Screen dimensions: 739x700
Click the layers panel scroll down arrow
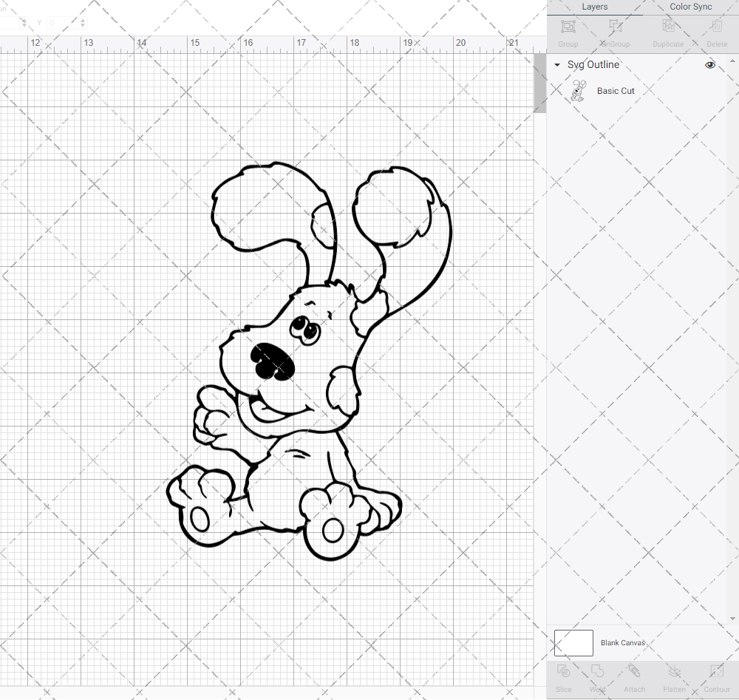[x=732, y=619]
